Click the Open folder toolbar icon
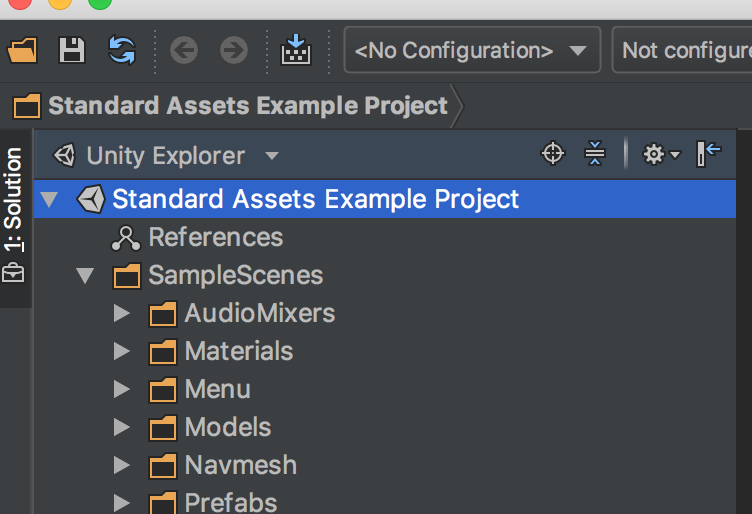752x514 pixels. click(x=22, y=50)
